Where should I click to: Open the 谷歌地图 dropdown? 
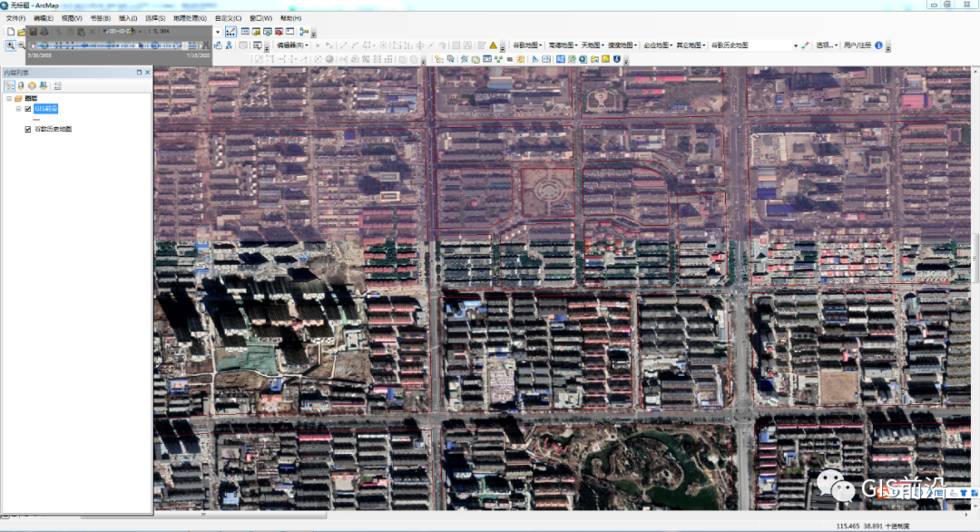pyautogui.click(x=527, y=45)
